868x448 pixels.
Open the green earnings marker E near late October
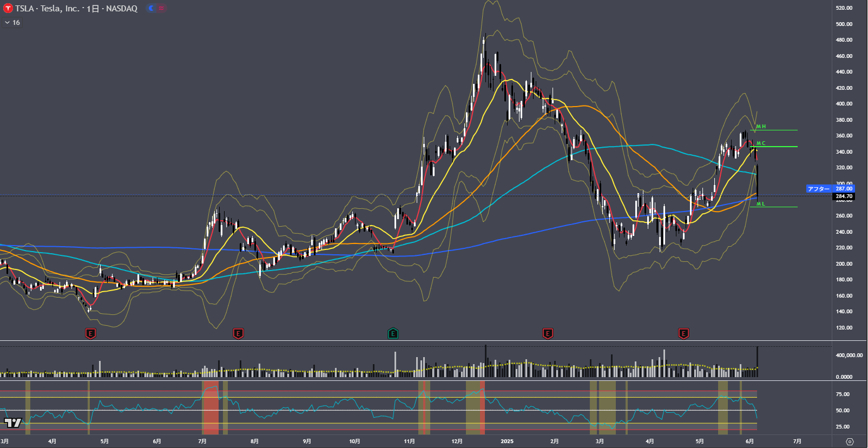click(x=393, y=333)
